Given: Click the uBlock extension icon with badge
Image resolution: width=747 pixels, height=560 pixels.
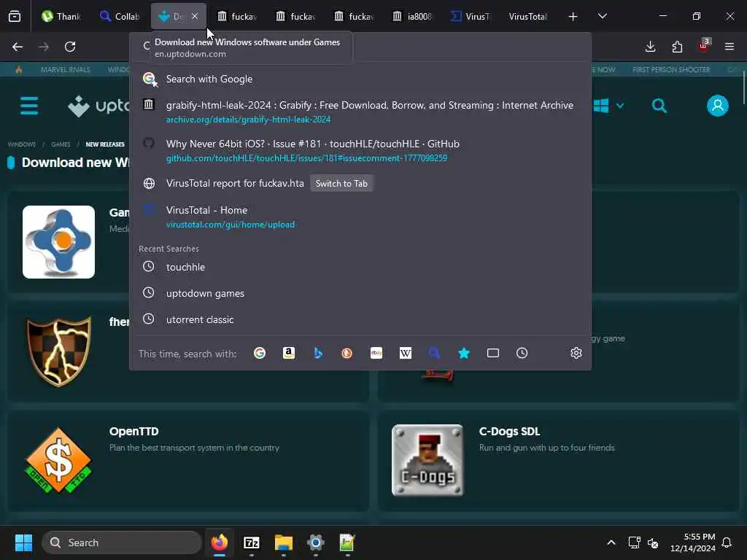Looking at the screenshot, I should pyautogui.click(x=704, y=46).
